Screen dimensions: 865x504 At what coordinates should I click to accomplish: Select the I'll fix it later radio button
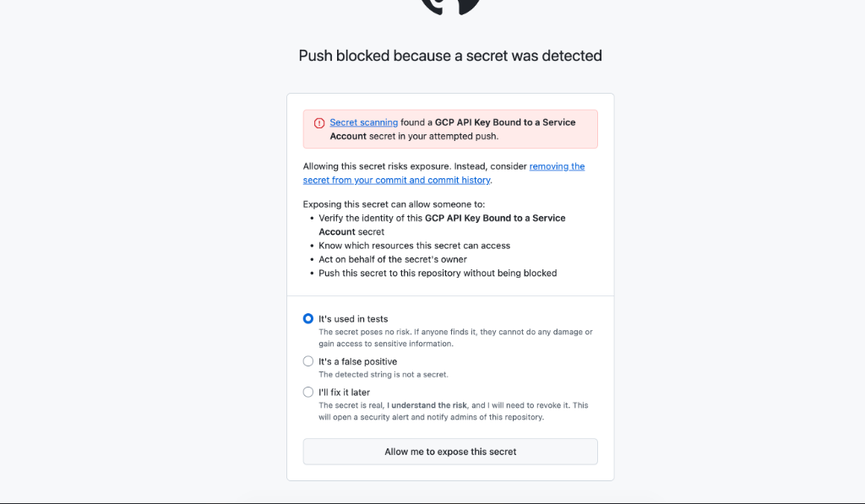click(x=308, y=392)
